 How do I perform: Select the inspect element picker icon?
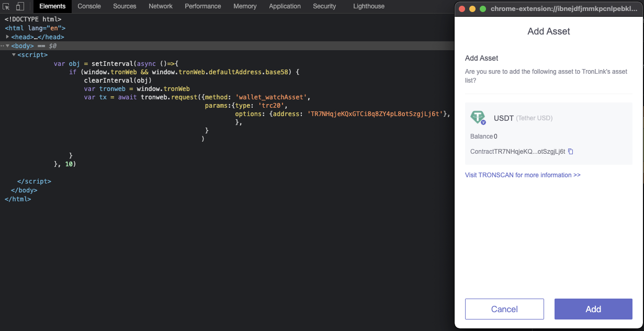(x=6, y=6)
